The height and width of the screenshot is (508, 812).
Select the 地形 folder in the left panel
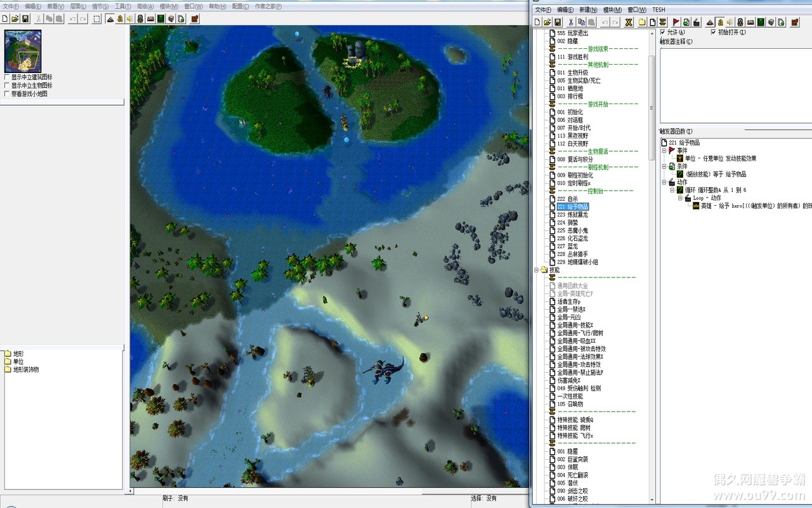(x=18, y=354)
